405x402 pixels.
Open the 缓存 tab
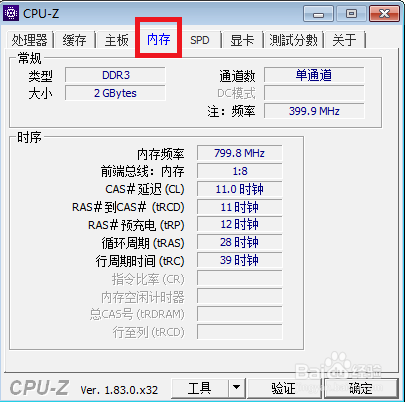(x=74, y=40)
